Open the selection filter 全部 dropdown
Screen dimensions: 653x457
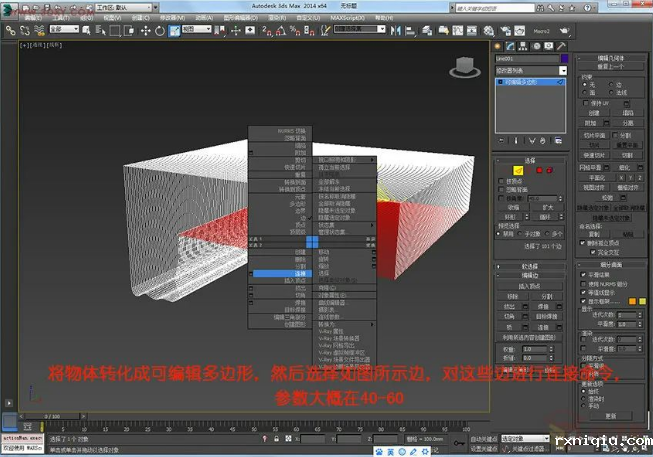pyautogui.click(x=64, y=29)
